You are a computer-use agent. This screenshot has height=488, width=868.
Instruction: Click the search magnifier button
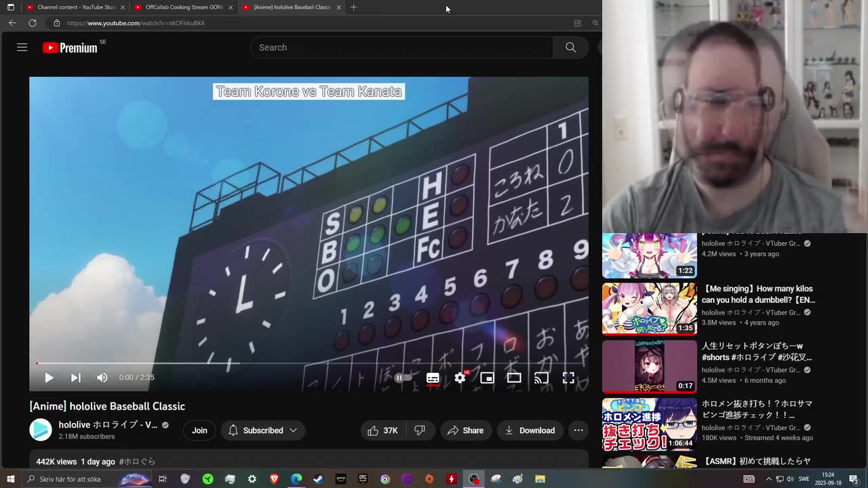pyautogui.click(x=570, y=47)
